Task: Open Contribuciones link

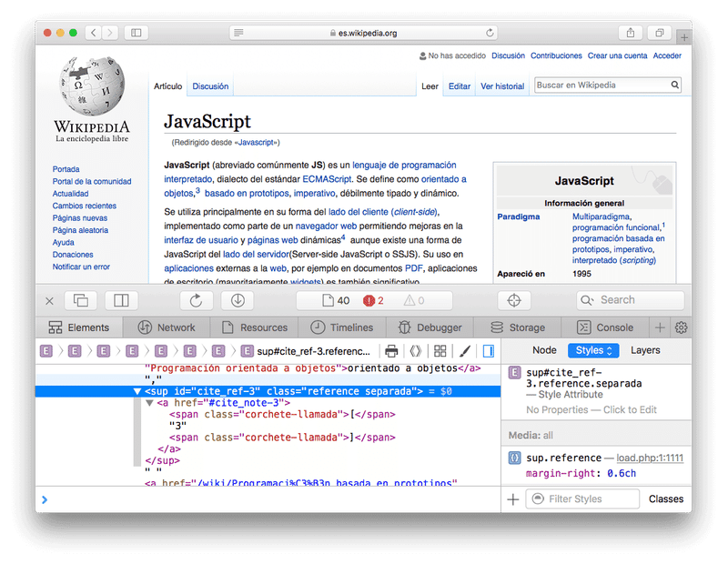Action: (x=556, y=55)
